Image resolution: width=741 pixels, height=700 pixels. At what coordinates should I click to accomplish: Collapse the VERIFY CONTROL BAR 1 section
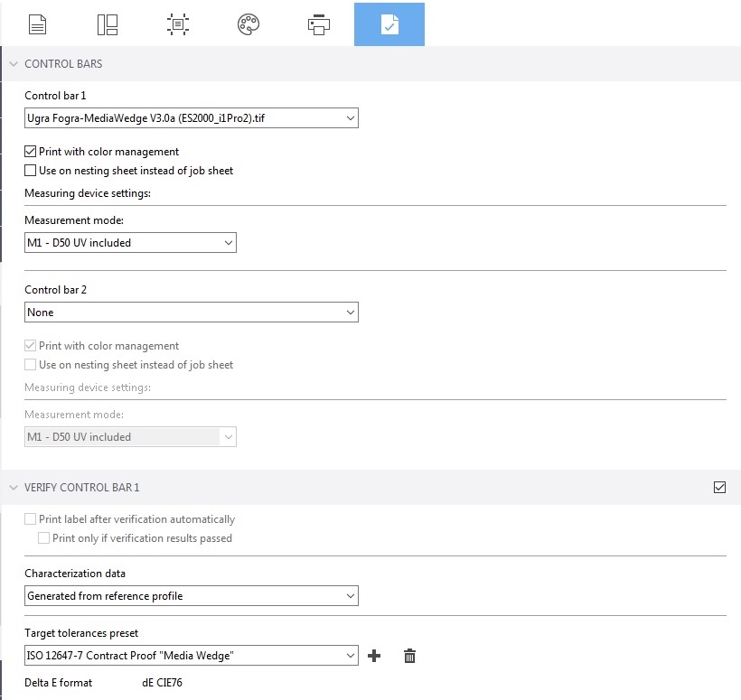[x=13, y=487]
